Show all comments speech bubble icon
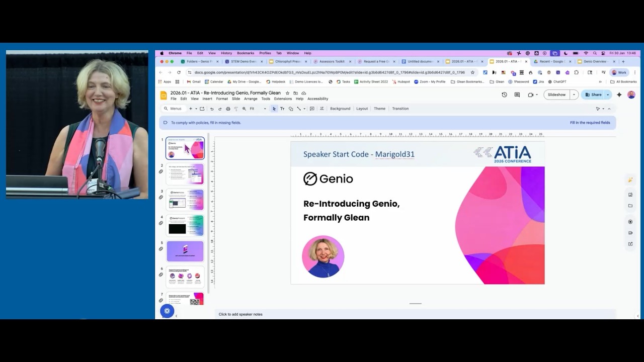 [517, 95]
